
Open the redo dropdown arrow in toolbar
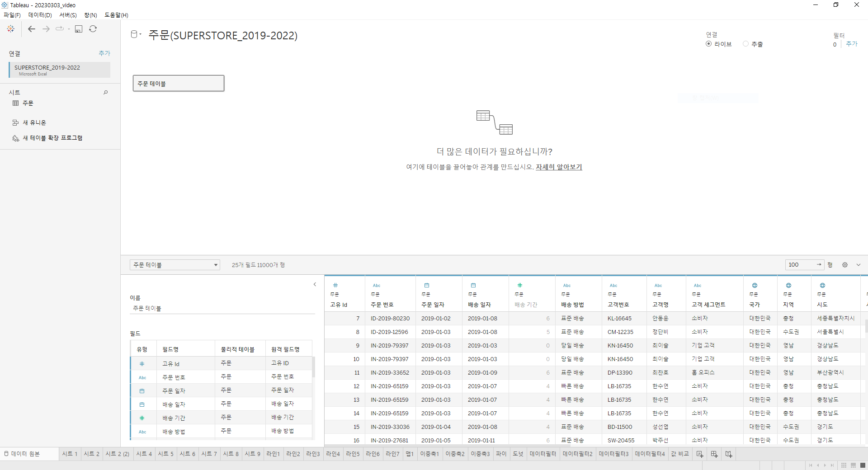click(69, 29)
